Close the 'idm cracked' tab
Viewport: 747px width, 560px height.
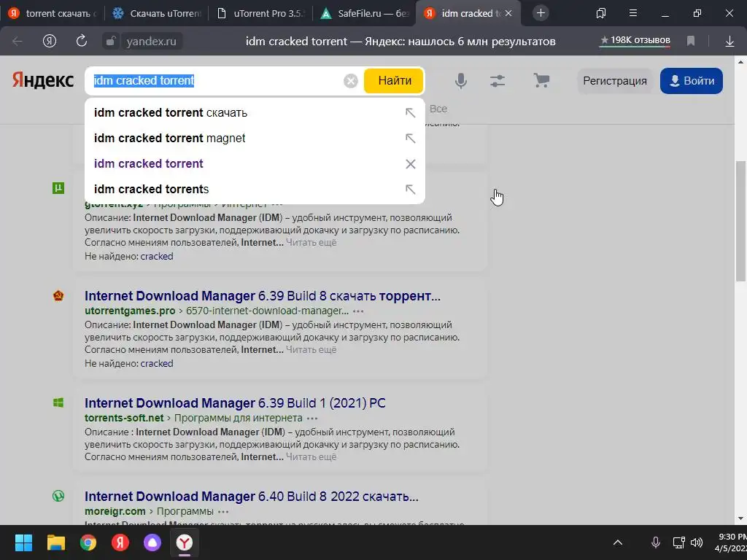[508, 13]
